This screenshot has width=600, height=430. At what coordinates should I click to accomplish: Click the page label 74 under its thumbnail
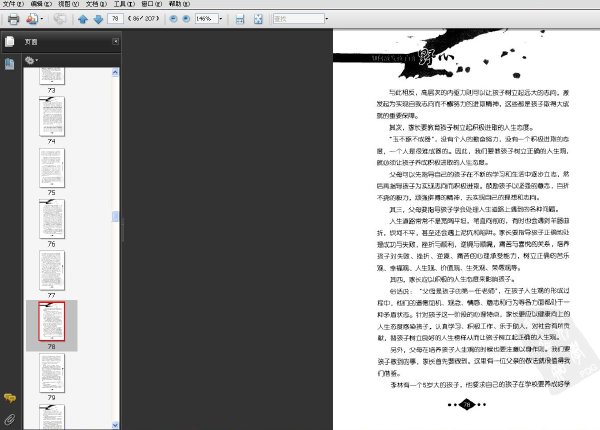tap(52, 142)
